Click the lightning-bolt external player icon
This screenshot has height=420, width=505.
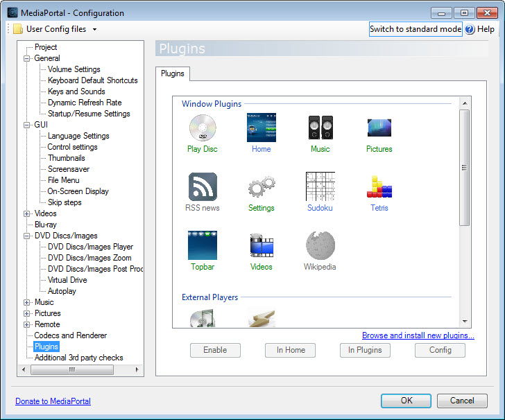(x=262, y=318)
